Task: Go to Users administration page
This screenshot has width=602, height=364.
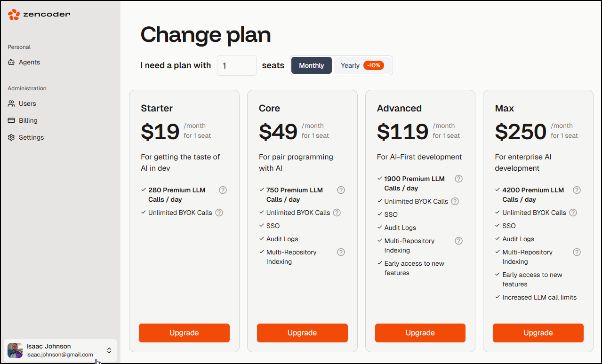Action: 27,103
